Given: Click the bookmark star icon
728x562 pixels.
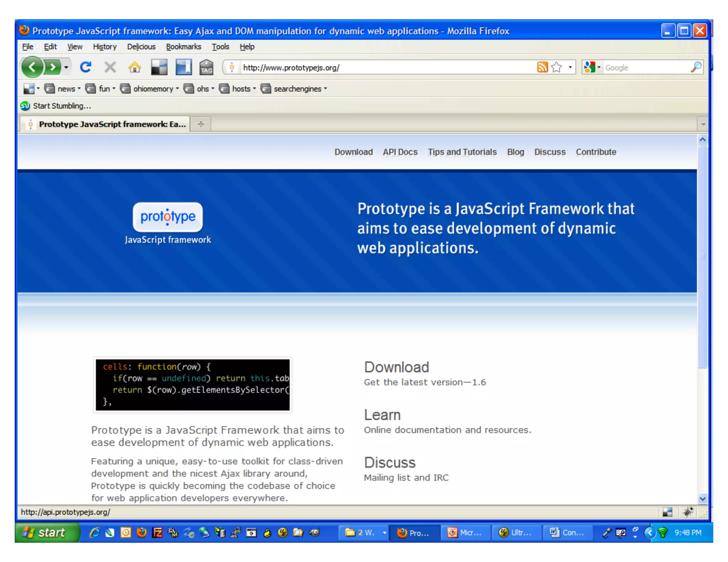Looking at the screenshot, I should tap(557, 67).
